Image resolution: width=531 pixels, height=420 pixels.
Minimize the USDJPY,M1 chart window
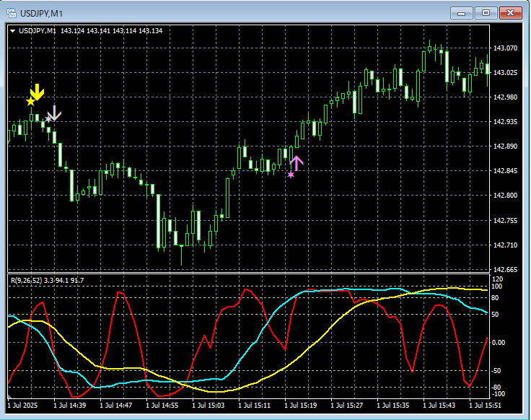point(461,13)
